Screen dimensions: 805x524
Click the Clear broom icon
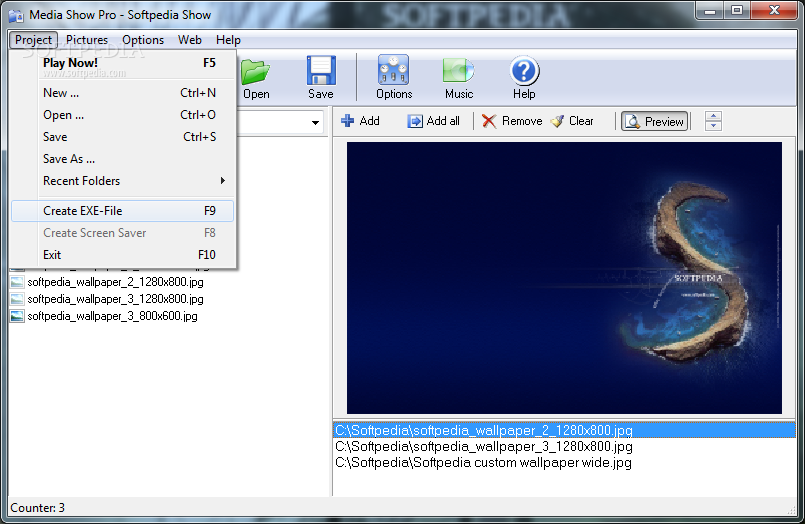[558, 121]
